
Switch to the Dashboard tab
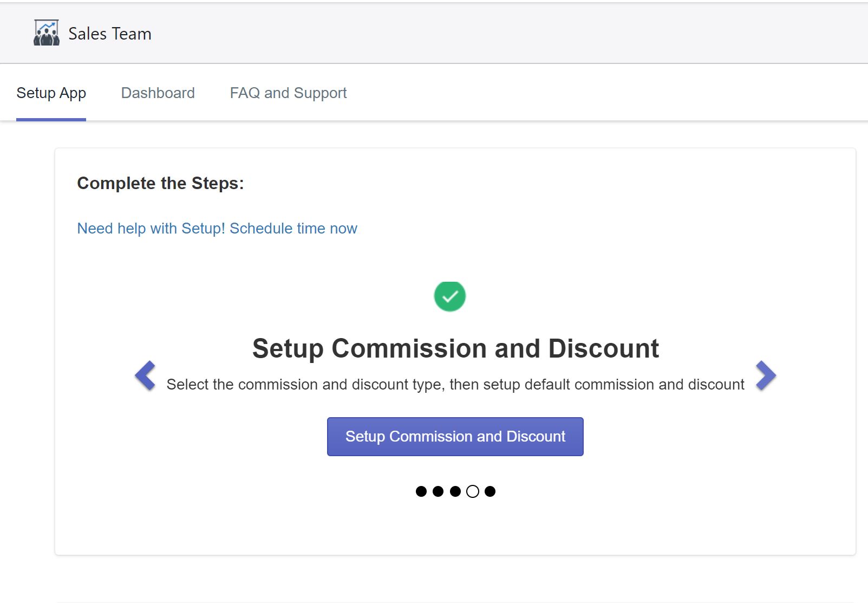158,93
